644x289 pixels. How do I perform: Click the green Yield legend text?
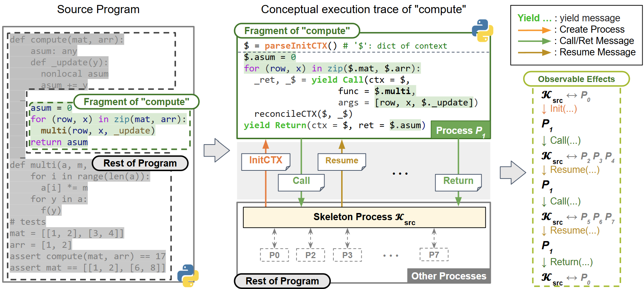[x=534, y=18]
